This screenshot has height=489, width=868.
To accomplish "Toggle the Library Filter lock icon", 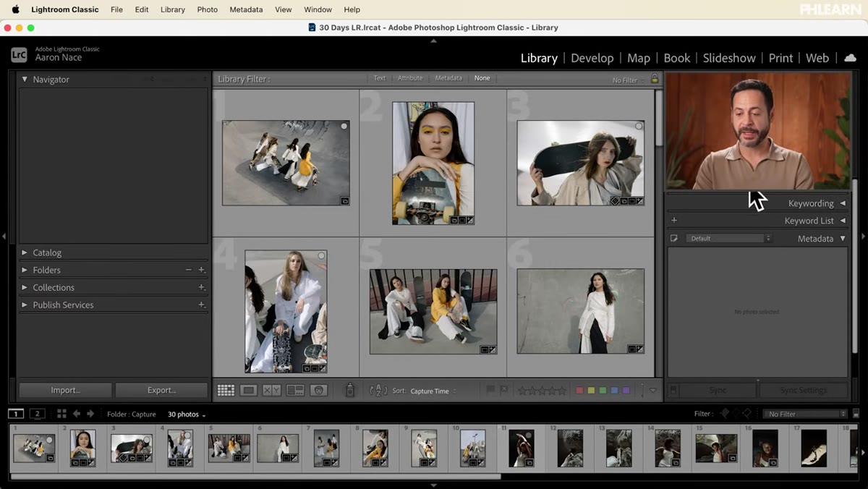I will click(655, 79).
